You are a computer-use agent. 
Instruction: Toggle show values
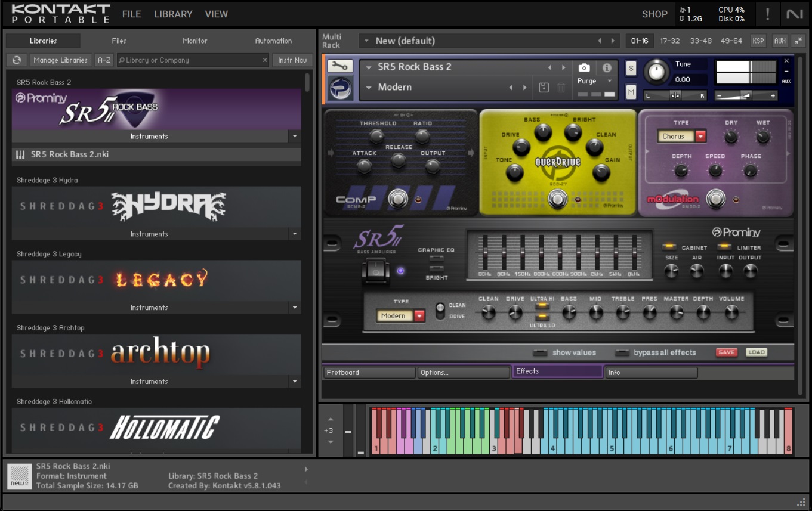(541, 352)
